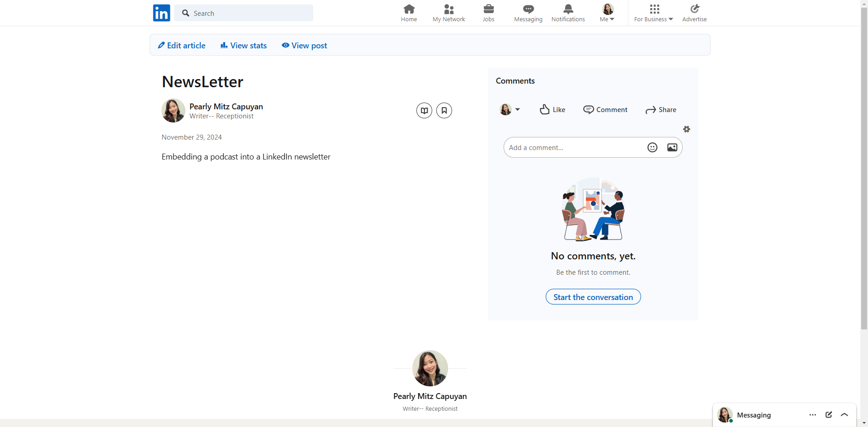
Task: Click the text Embedding a podcast into a LinkedIn newsletter
Action: coord(246,157)
